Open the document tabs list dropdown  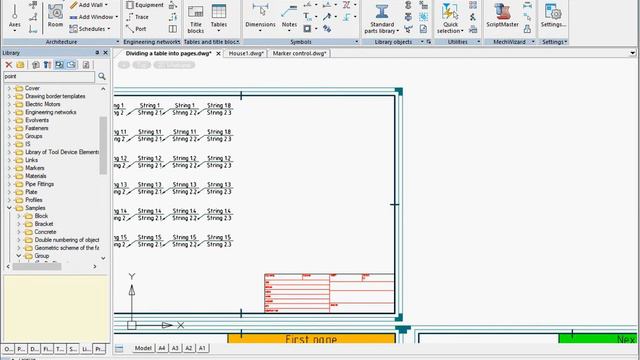click(x=633, y=53)
